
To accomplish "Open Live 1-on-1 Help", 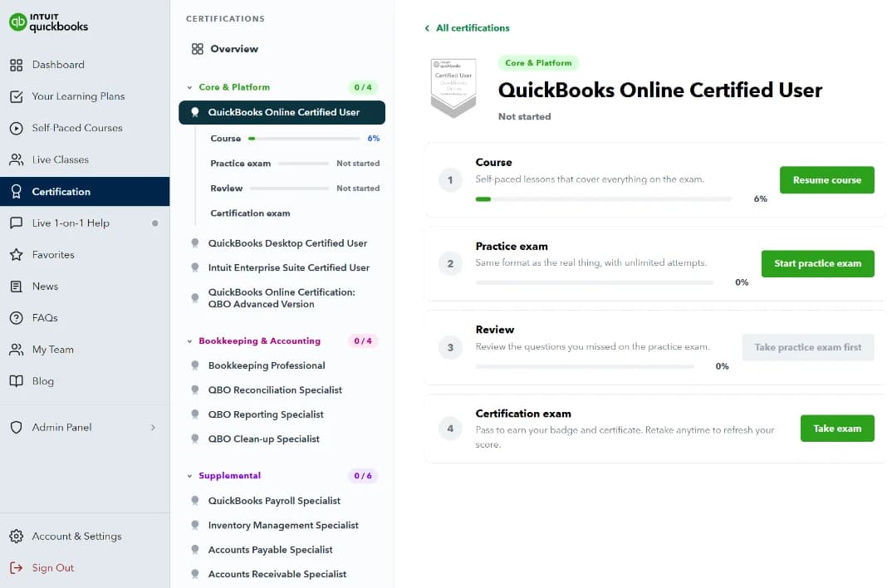I will click(x=85, y=223).
